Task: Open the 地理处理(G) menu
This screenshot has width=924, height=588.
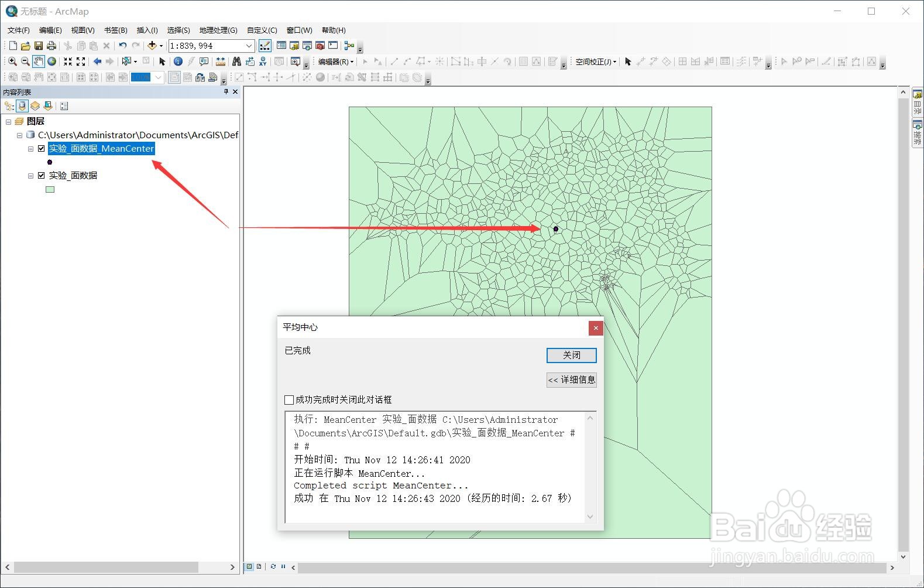Action: pos(218,30)
